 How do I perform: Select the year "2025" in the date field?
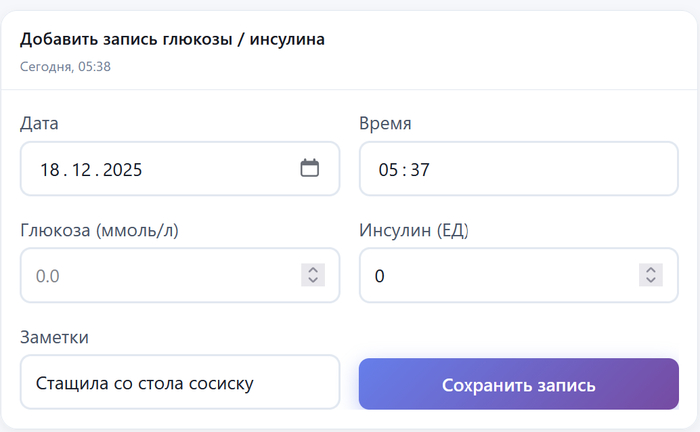(121, 170)
